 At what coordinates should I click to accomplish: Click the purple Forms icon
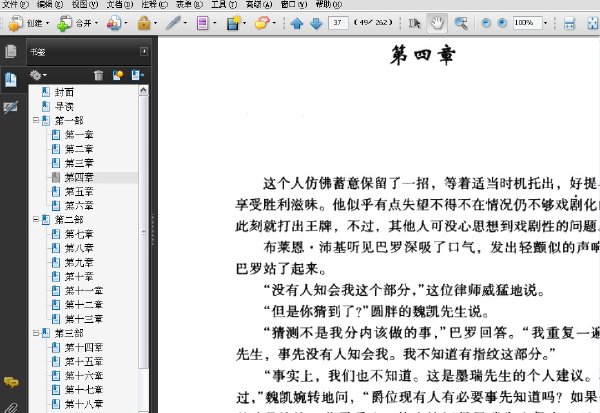[202, 23]
